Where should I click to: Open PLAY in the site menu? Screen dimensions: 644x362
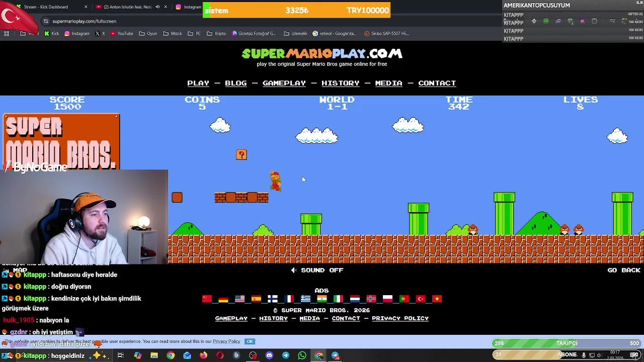pos(198,83)
